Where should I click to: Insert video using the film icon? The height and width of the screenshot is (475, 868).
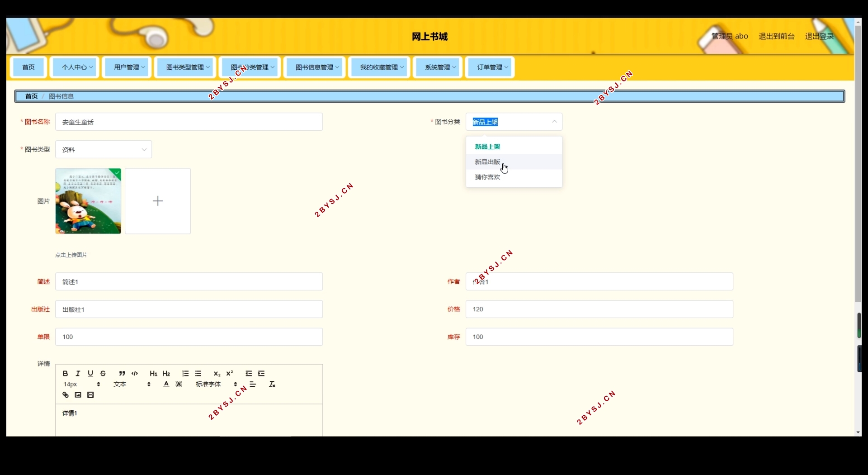pyautogui.click(x=90, y=395)
